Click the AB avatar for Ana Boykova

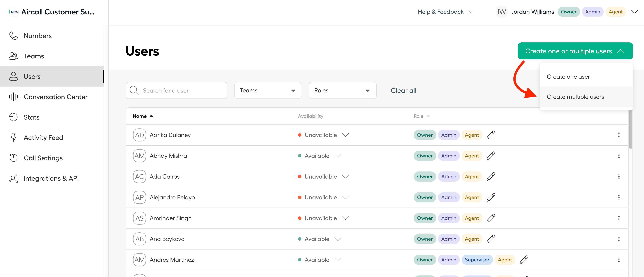[139, 239]
